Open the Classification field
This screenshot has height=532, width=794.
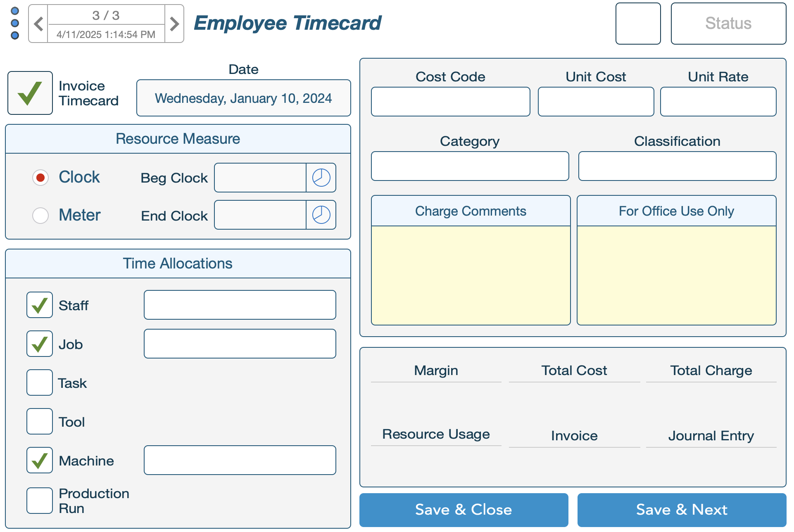677,166
